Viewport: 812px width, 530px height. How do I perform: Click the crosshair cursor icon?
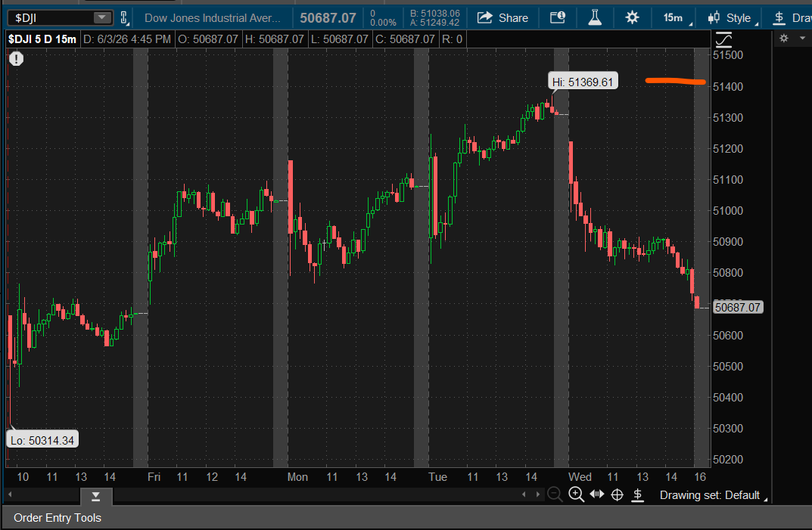(617, 494)
